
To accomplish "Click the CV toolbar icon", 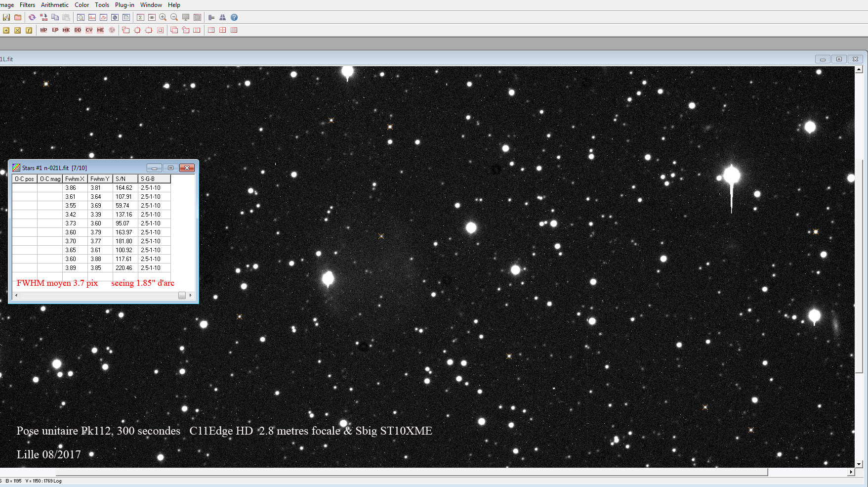I will coord(89,30).
